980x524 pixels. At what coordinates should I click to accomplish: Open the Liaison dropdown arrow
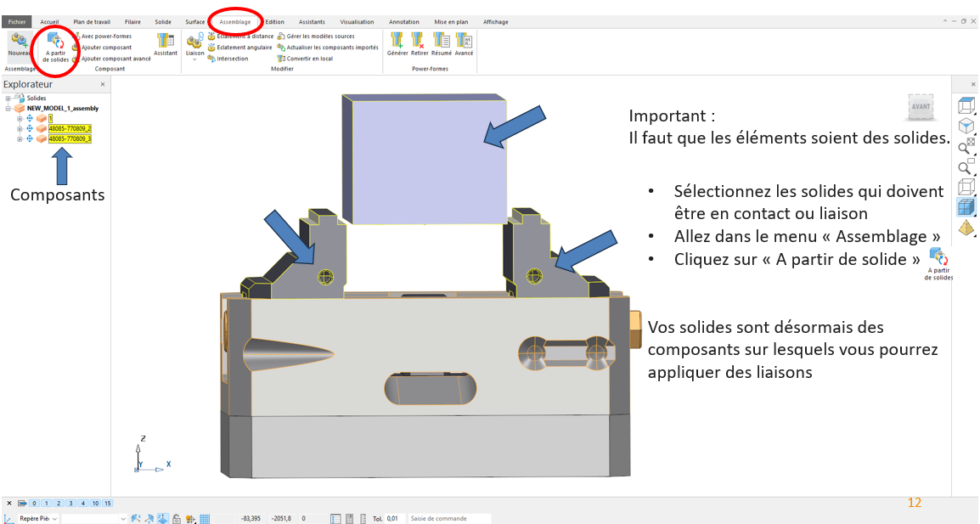click(194, 59)
